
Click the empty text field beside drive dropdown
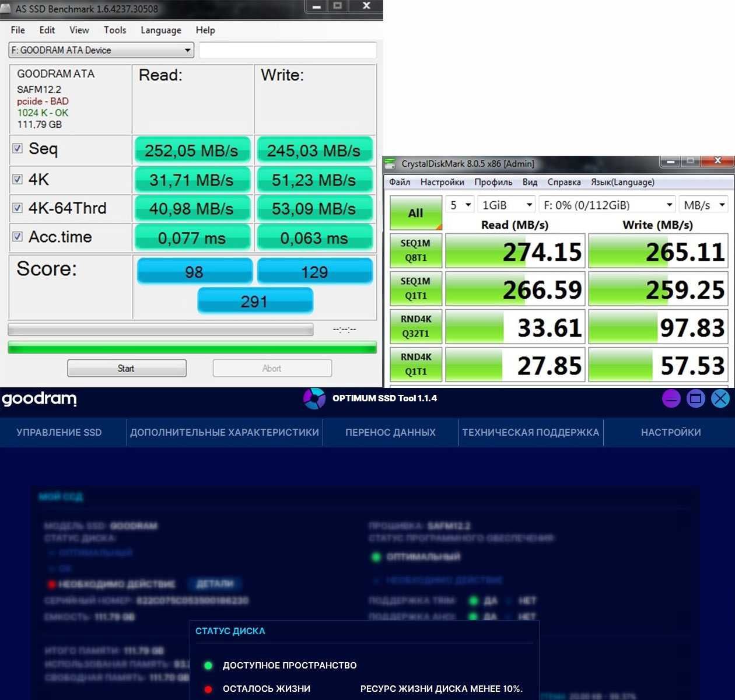(x=288, y=50)
